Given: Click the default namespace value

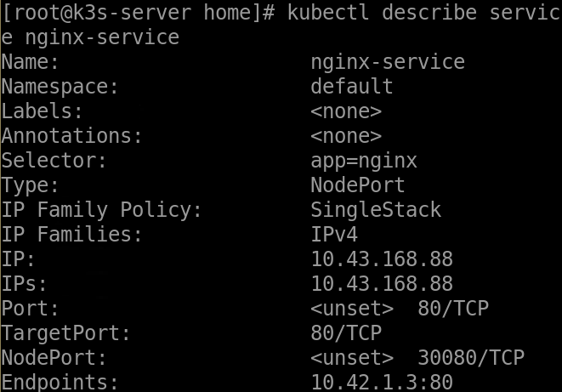Looking at the screenshot, I should [x=351, y=87].
